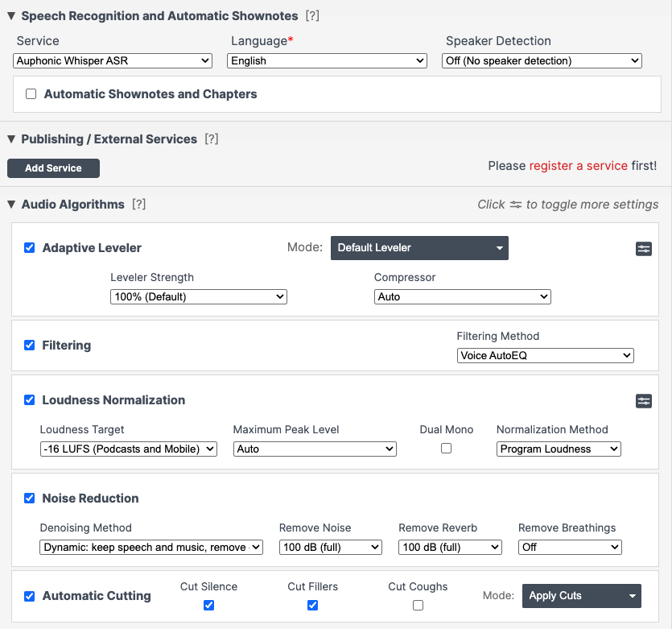
Task: Enable Automatic Shownotes and Chapters checkbox
Action: tap(31, 94)
